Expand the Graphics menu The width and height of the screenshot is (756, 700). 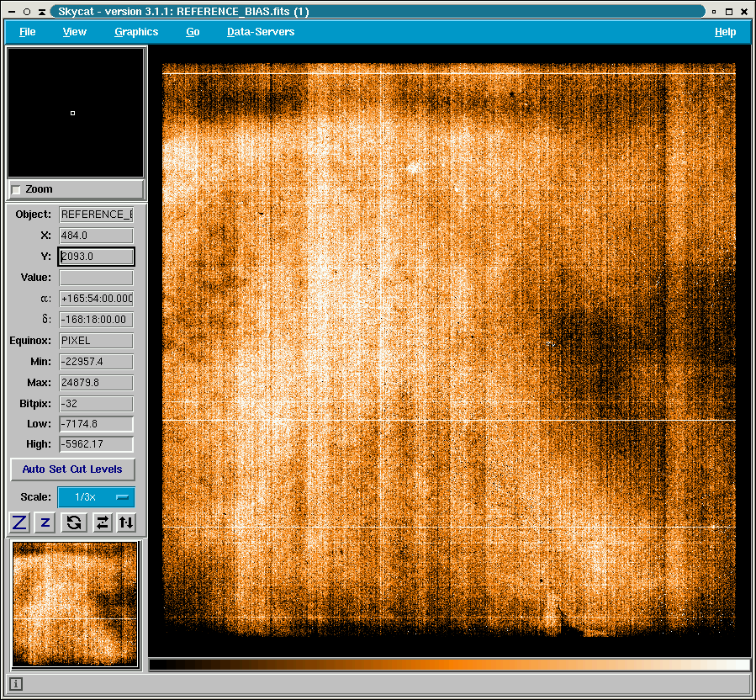[x=136, y=32]
